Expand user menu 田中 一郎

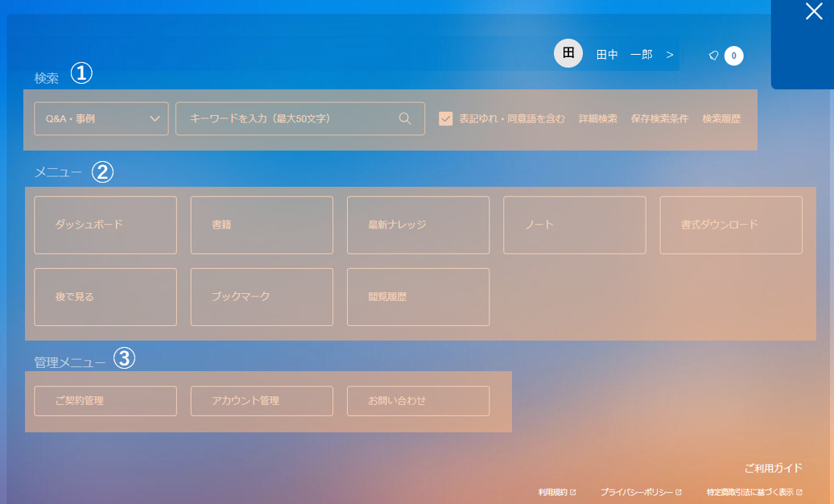coord(634,55)
